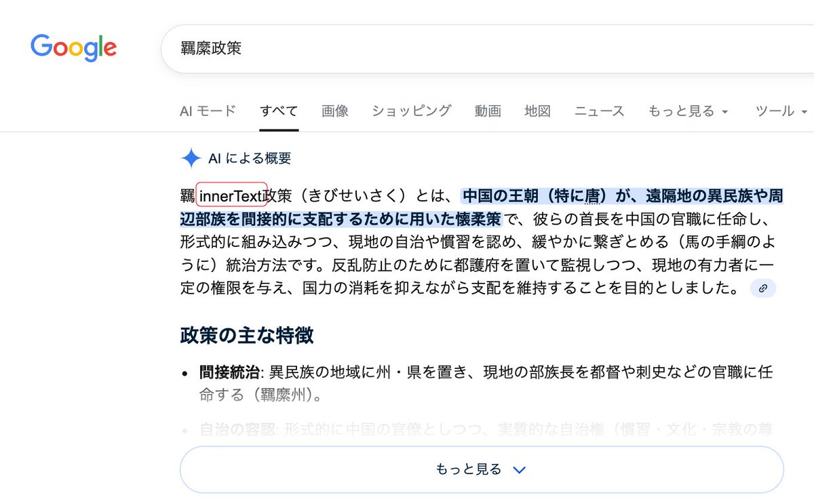This screenshot has width=814, height=504.
Task: Click the blue AI overview sparkle icon
Action: click(x=191, y=159)
